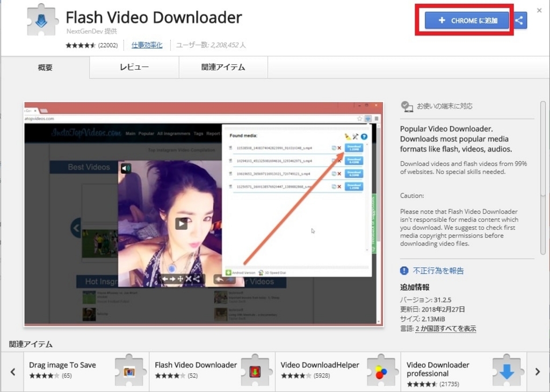Click the main extension preview screenshot
Screen dimensions: 550x392
coord(204,214)
